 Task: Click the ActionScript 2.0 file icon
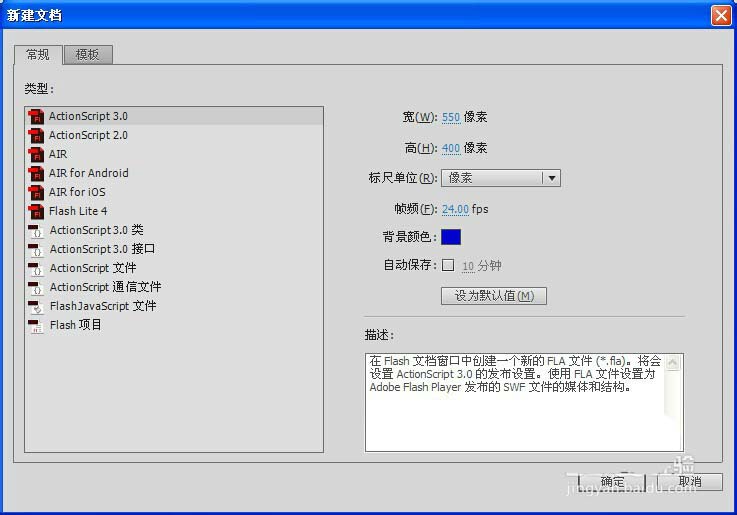36,135
